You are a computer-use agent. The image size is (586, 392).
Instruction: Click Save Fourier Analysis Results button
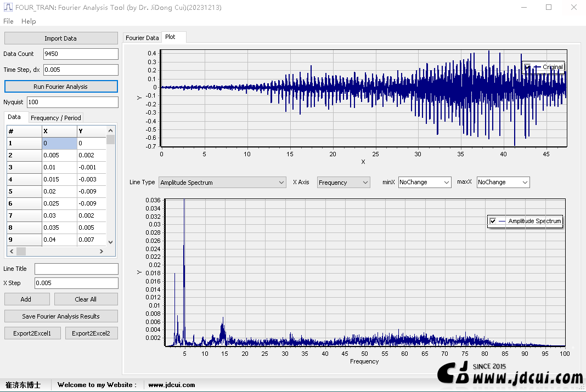(60, 316)
